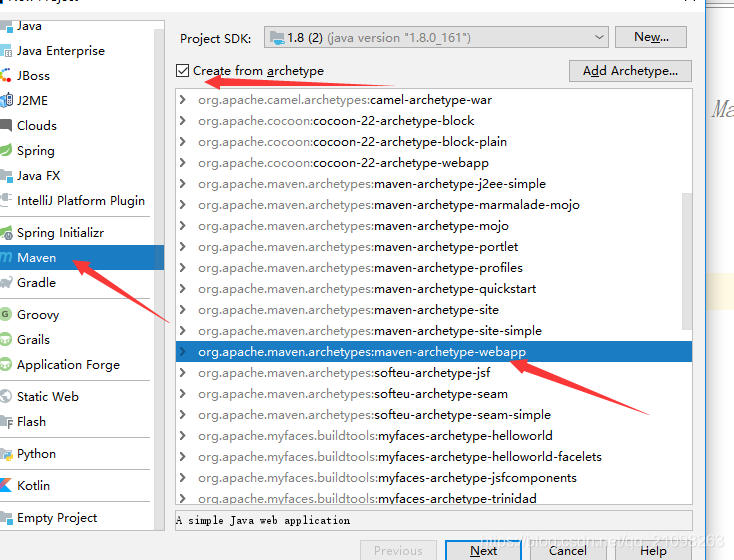The image size is (734, 560).
Task: Click the Grails icon
Action: coord(6,339)
